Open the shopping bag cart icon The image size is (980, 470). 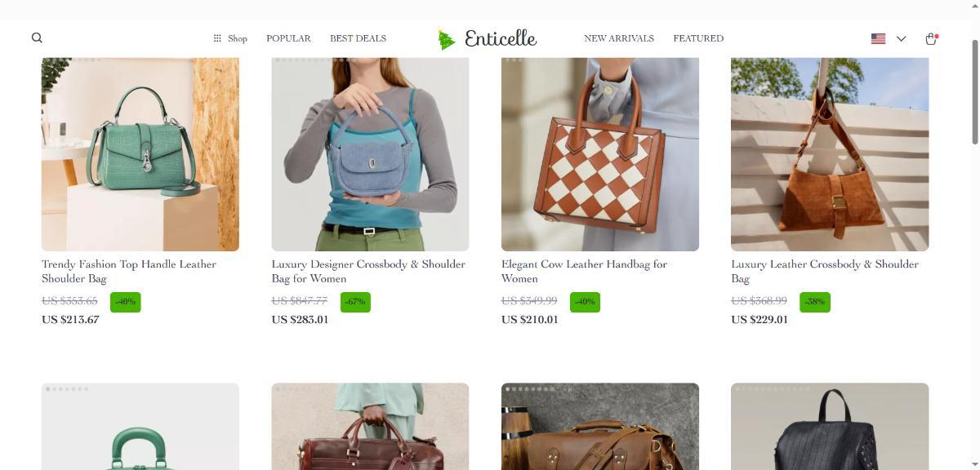pyautogui.click(x=931, y=38)
